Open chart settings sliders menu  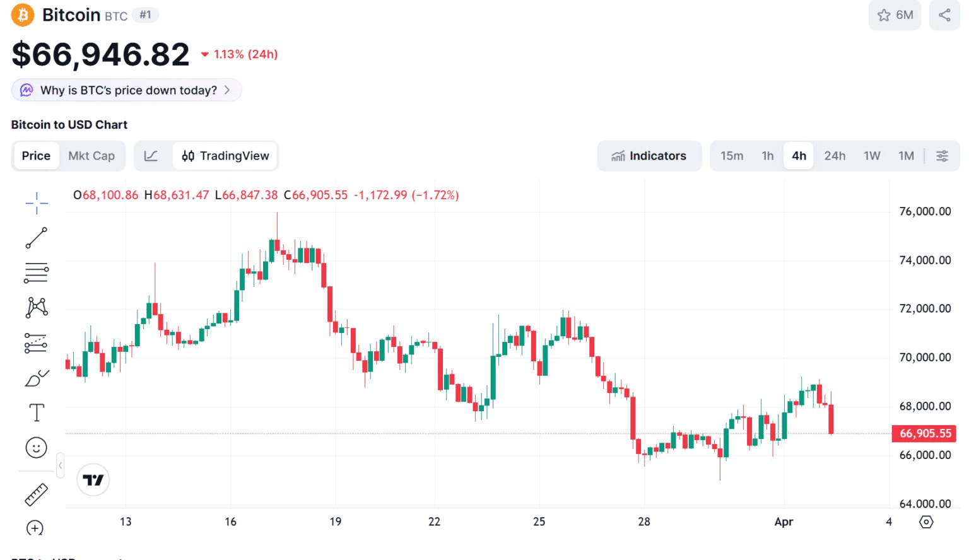coord(942,156)
